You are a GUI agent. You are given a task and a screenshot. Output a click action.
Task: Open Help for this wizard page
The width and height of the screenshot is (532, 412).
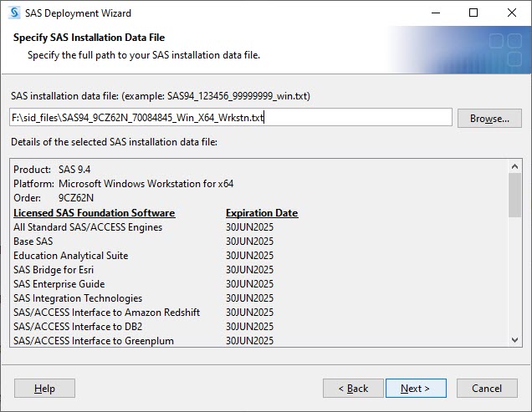[44, 389]
